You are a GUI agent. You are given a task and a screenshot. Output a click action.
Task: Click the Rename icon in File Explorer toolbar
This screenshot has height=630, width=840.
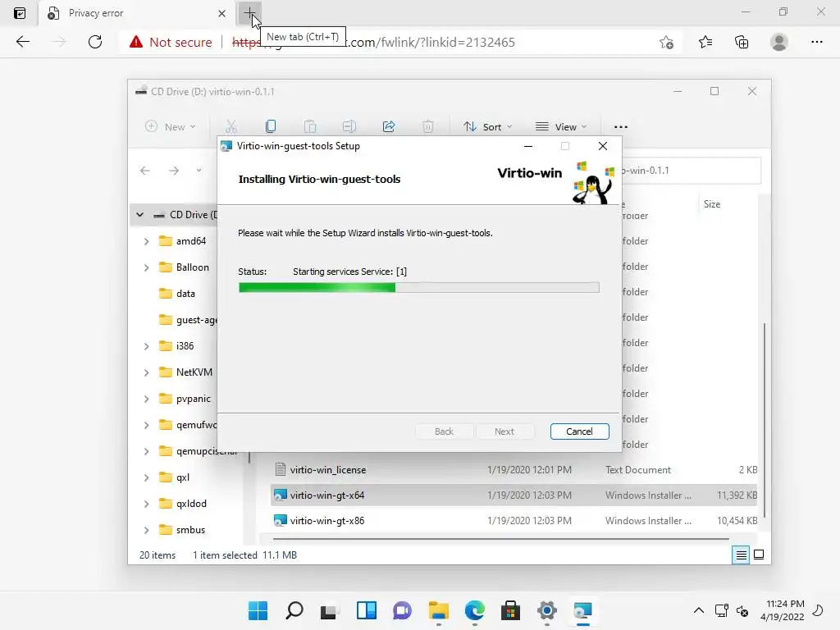click(349, 126)
